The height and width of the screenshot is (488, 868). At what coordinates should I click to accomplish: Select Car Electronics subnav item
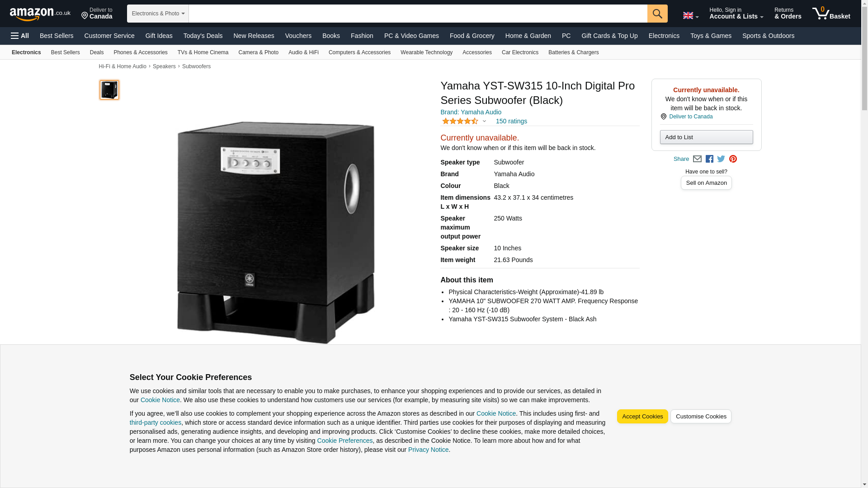(x=520, y=52)
